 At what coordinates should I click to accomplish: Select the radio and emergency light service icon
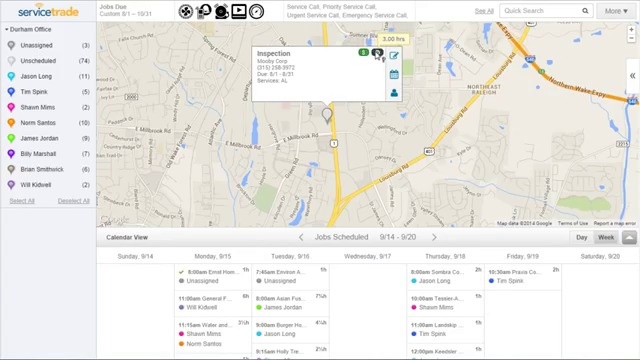tap(203, 11)
